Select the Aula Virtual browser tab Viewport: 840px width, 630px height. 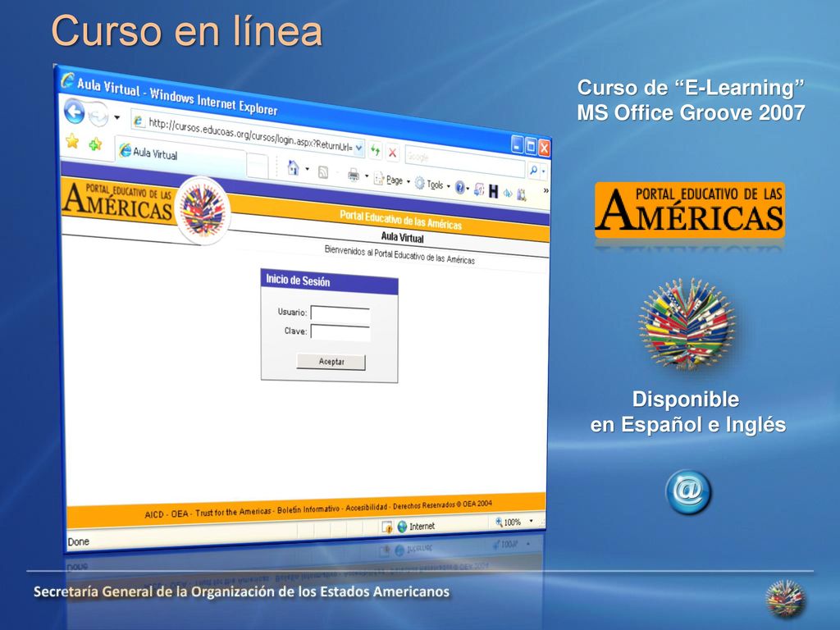pos(181,156)
